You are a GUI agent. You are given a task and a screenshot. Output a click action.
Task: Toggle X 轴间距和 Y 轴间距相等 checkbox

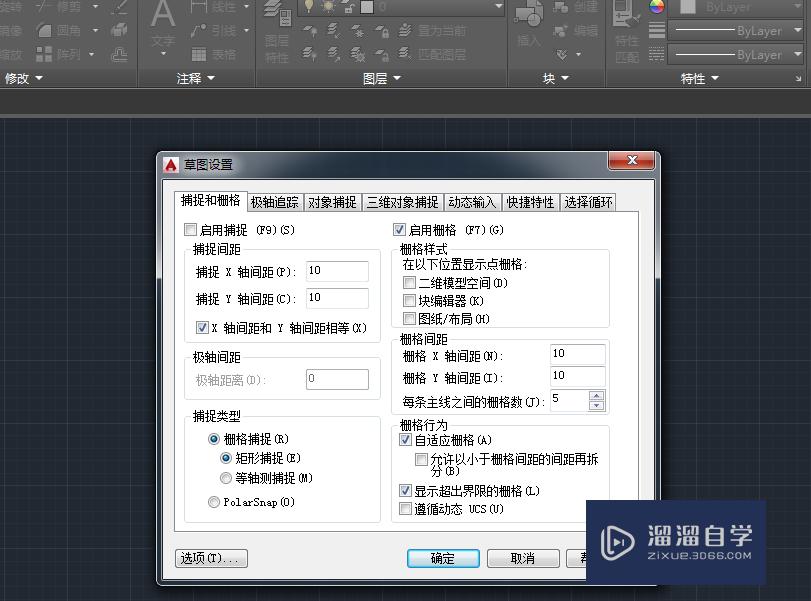pos(202,327)
